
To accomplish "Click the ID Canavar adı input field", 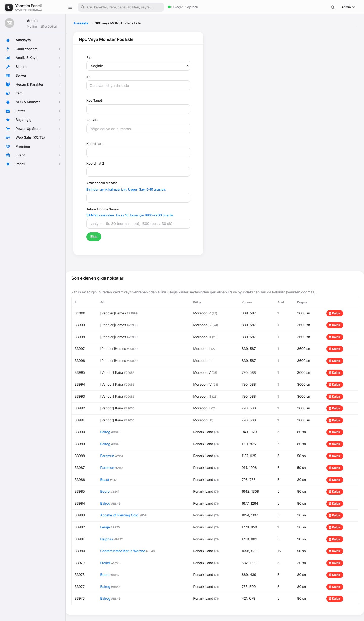I will pos(138,86).
